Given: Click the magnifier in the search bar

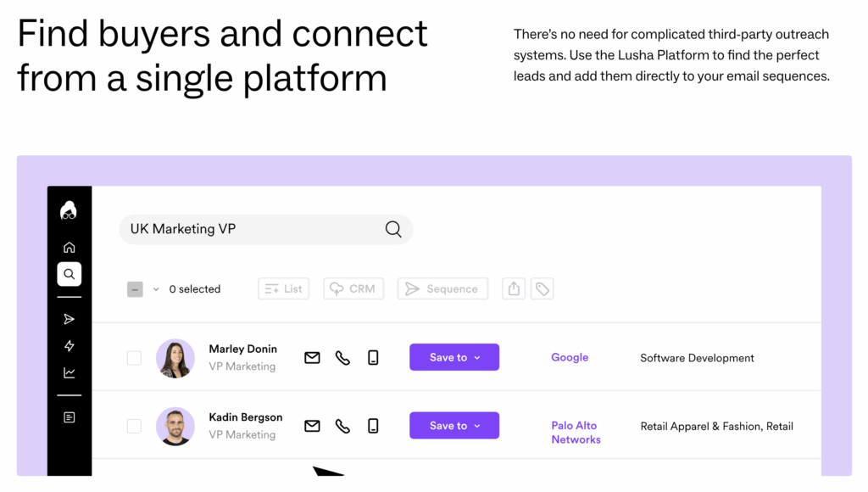Looking at the screenshot, I should pos(393,229).
